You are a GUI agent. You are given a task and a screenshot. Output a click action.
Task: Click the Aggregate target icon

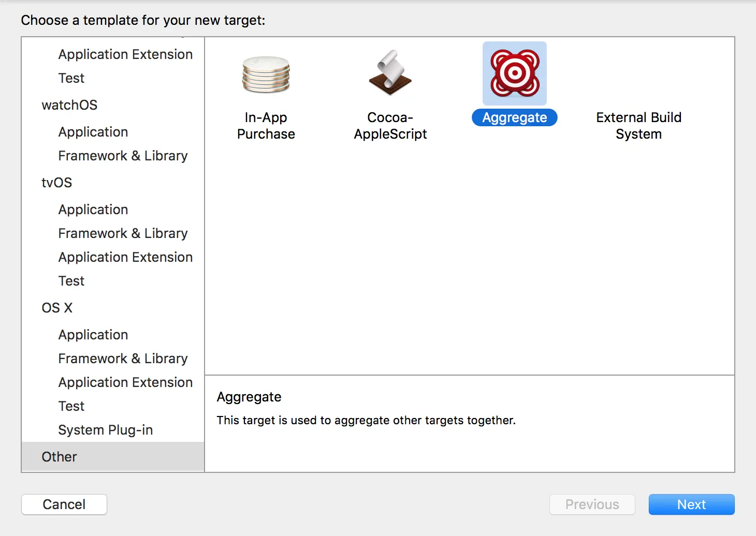(x=515, y=73)
